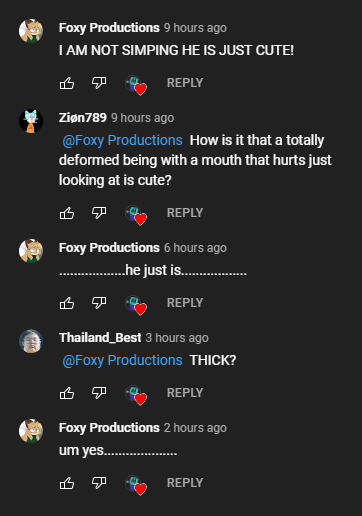This screenshot has height=516, width=362.
Task: Click creator heart on Ziøn789's comment
Action: pos(136,215)
